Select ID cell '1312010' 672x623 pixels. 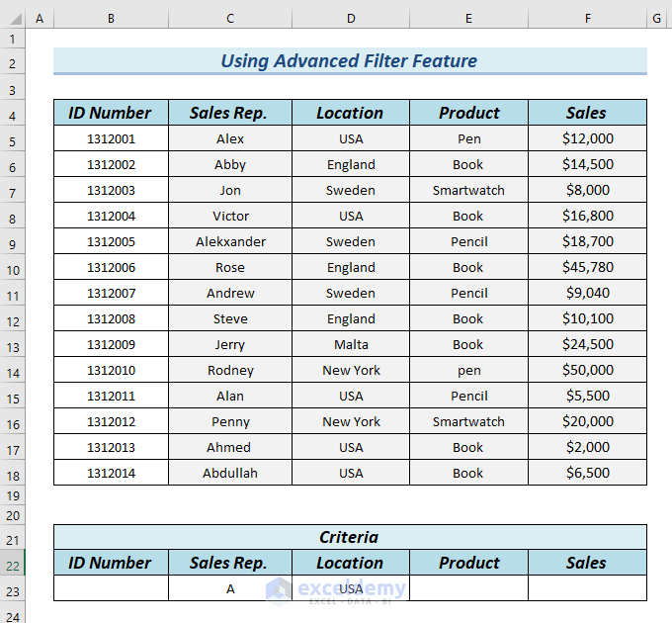coord(111,370)
